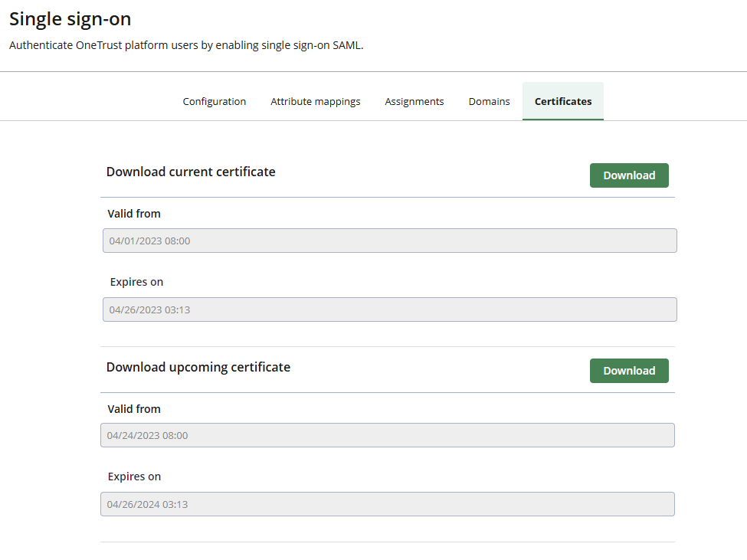Screen dimensions: 747x560
Task: Click the SAML authentication description text
Action: pyautogui.click(x=185, y=45)
